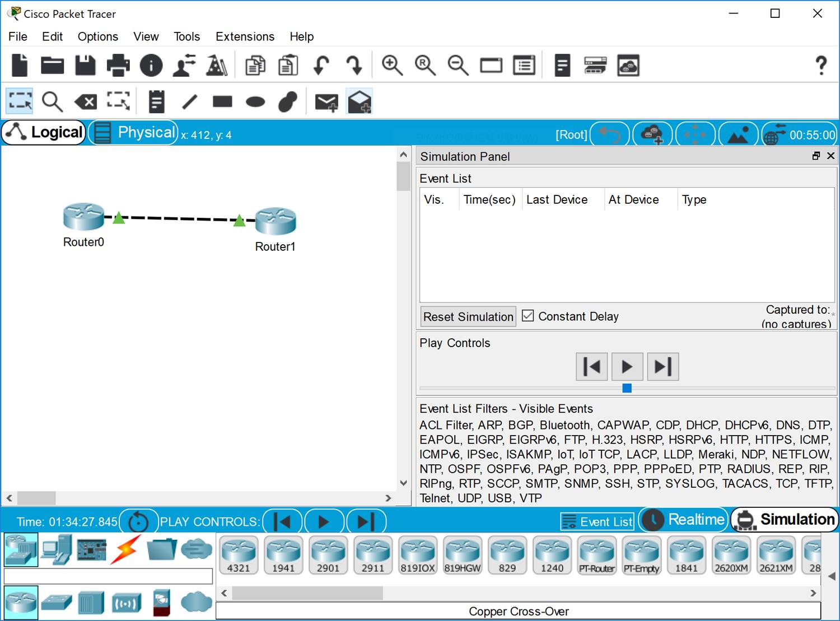Click the Add Simple PDU envelope icon
Image resolution: width=840 pixels, height=621 pixels.
[326, 102]
